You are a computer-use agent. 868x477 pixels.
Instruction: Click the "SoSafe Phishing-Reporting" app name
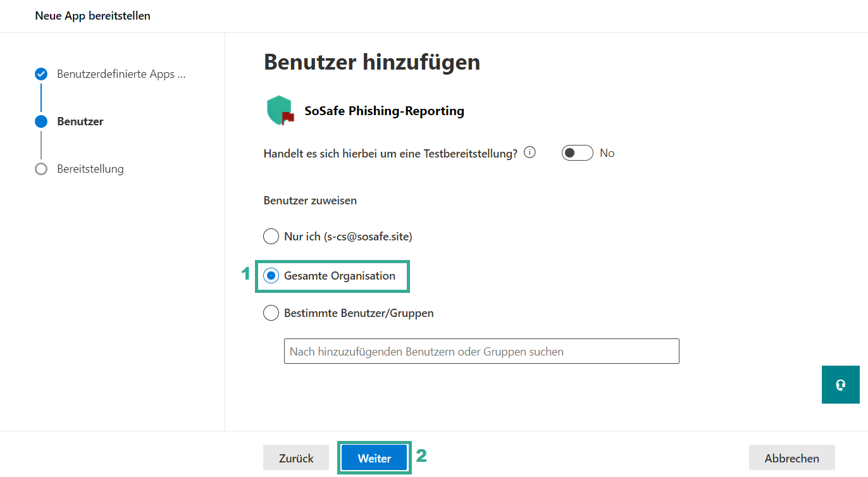(384, 111)
